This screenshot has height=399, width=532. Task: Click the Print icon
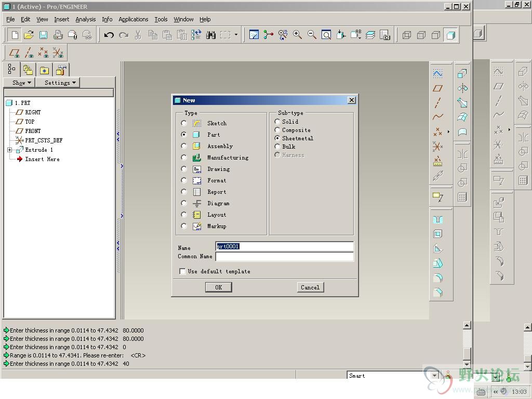tap(58, 35)
